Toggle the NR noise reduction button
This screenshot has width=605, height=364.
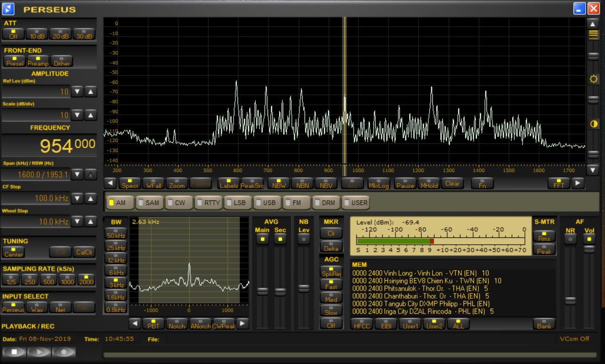570,239
